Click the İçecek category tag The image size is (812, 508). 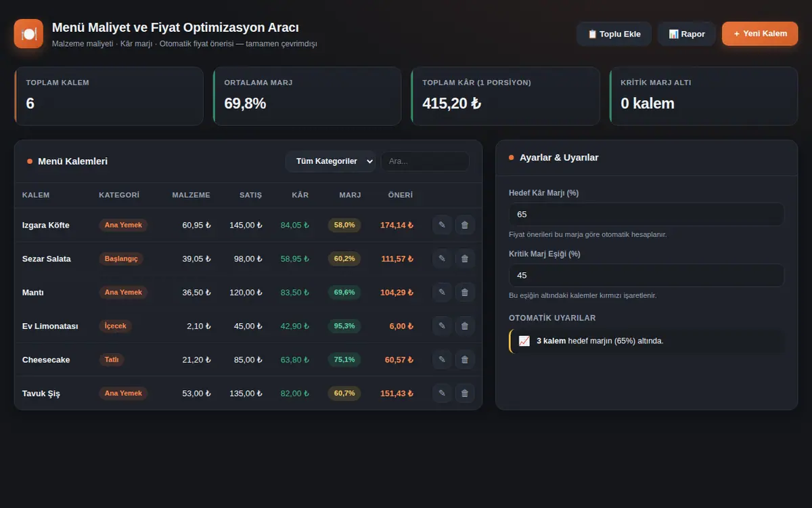click(x=115, y=326)
